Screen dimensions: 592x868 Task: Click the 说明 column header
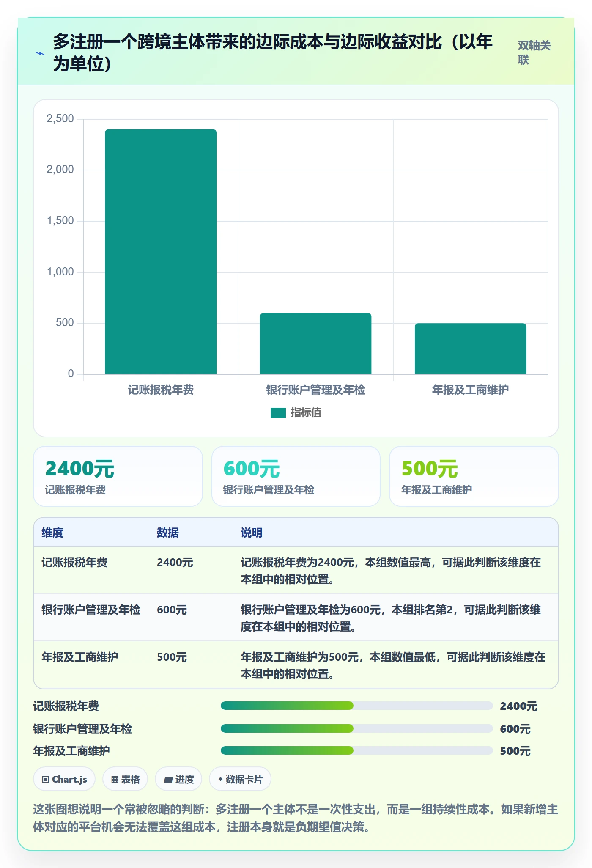[252, 533]
